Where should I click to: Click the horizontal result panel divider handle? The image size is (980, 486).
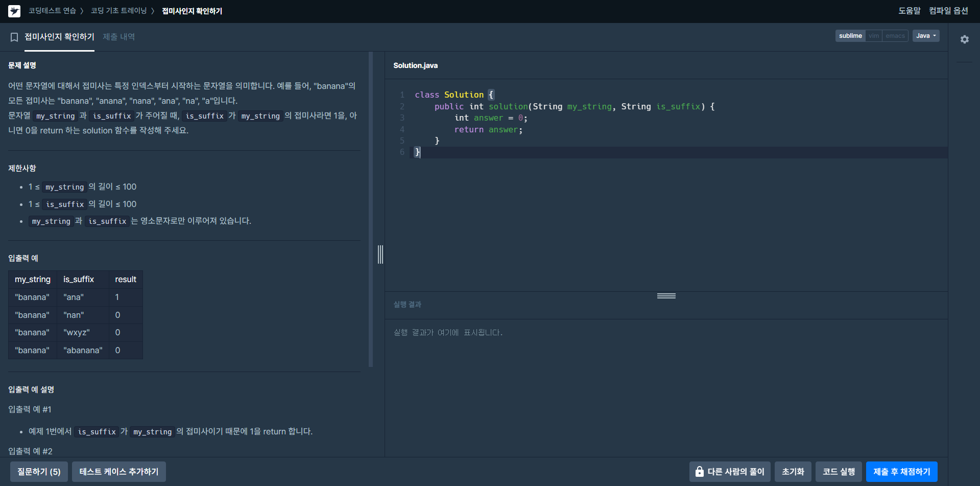(x=666, y=296)
